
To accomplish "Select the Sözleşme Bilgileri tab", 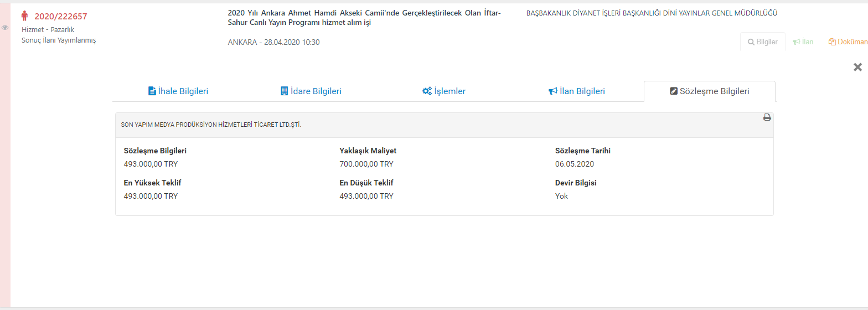I will coord(709,91).
